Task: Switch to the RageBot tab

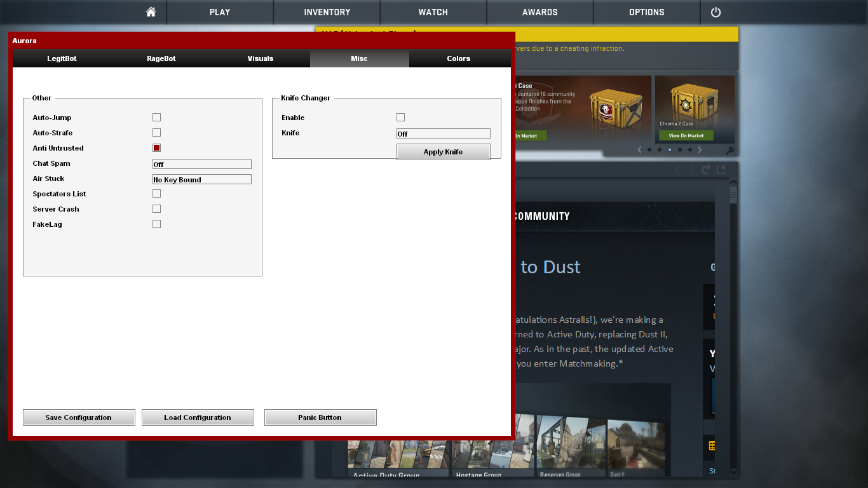Action: pos(161,58)
